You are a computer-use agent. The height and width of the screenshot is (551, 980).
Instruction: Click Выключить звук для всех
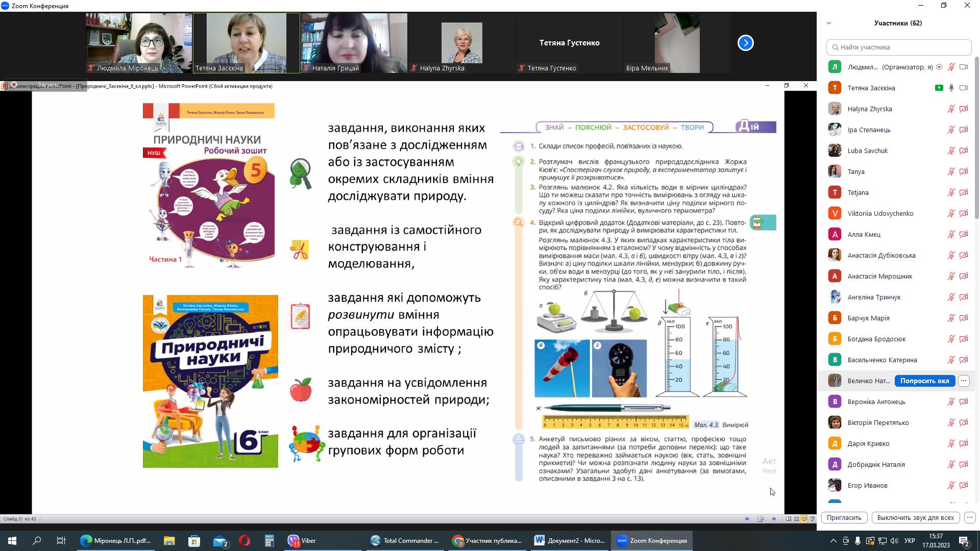coord(915,517)
